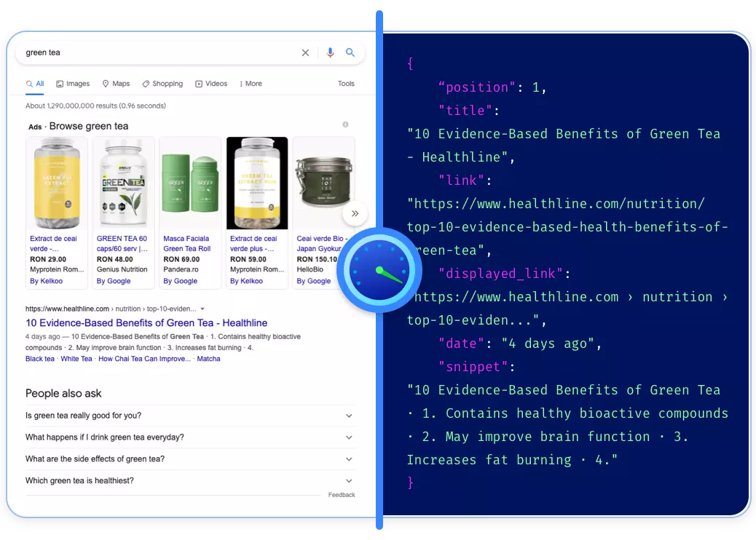This screenshot has width=756, height=540.
Task: Expand "Which green tea is healthiest?"
Action: point(189,481)
